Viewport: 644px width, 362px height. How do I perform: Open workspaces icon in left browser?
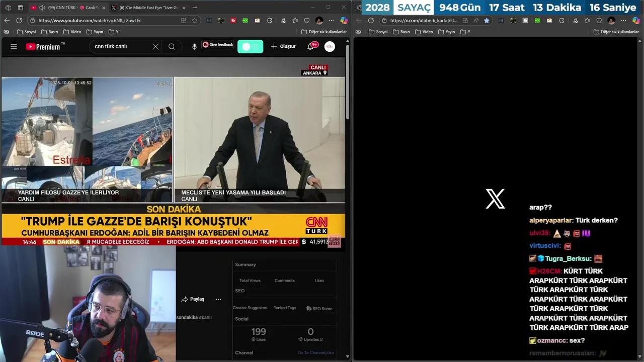pos(8,8)
